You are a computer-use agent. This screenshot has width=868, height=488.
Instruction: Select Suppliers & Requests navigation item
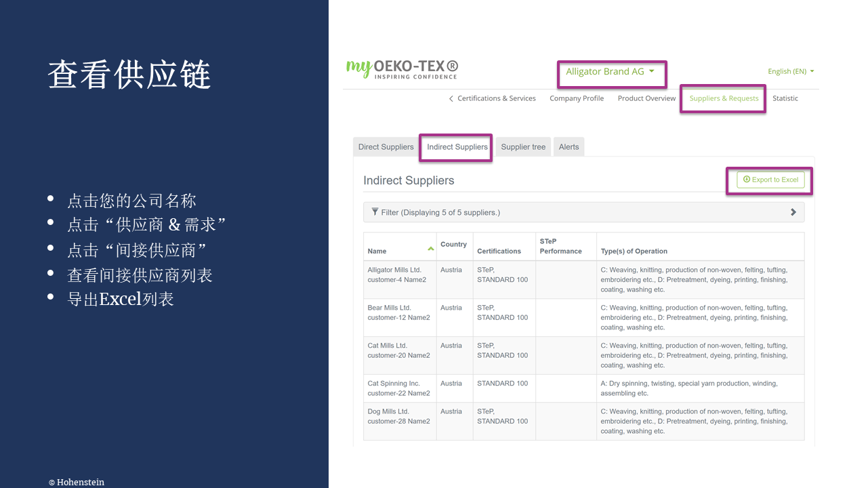[724, 98]
